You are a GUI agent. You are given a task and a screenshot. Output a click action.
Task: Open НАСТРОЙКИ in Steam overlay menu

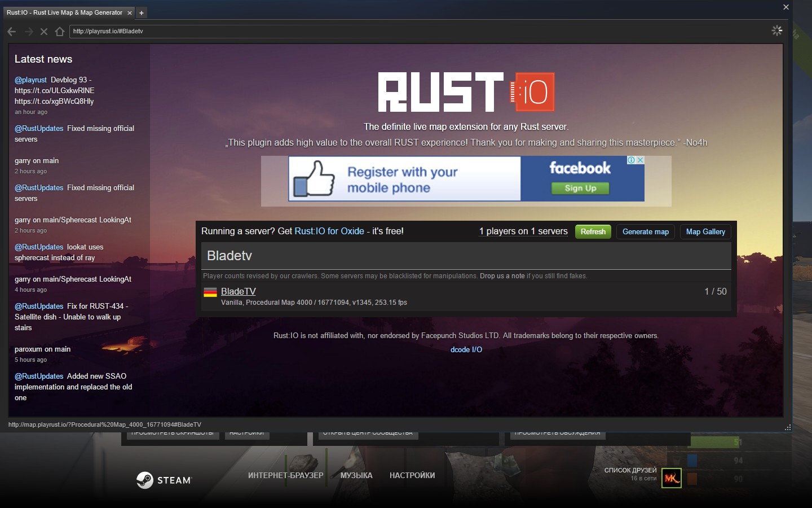(x=412, y=475)
